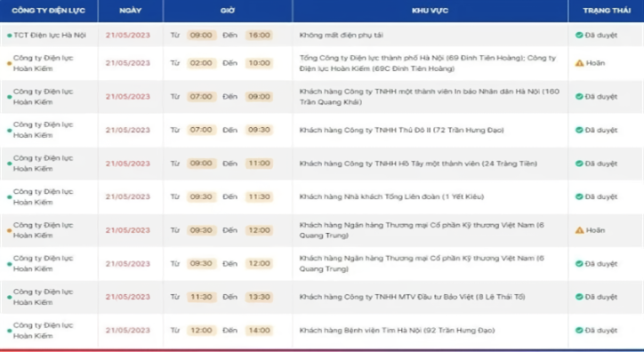
Task: Click the Tổng Công ty Điện lực thành phố Hà Nội area text
Action: (x=428, y=63)
